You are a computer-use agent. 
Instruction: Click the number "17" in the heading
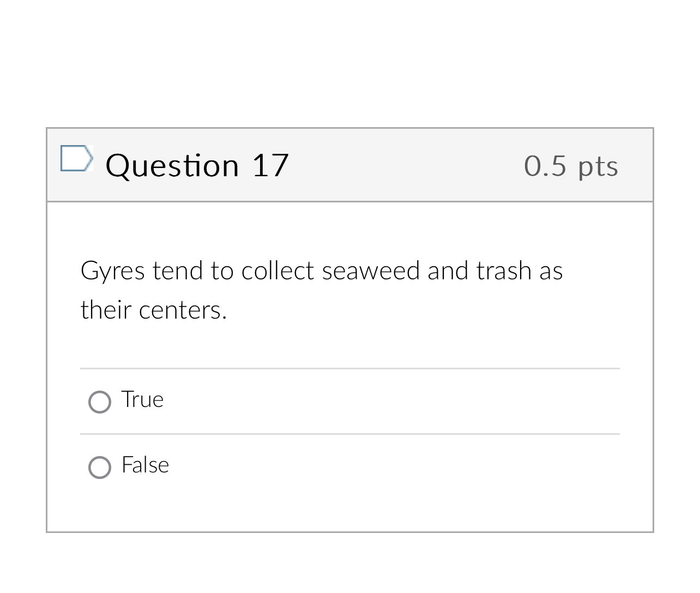click(270, 165)
